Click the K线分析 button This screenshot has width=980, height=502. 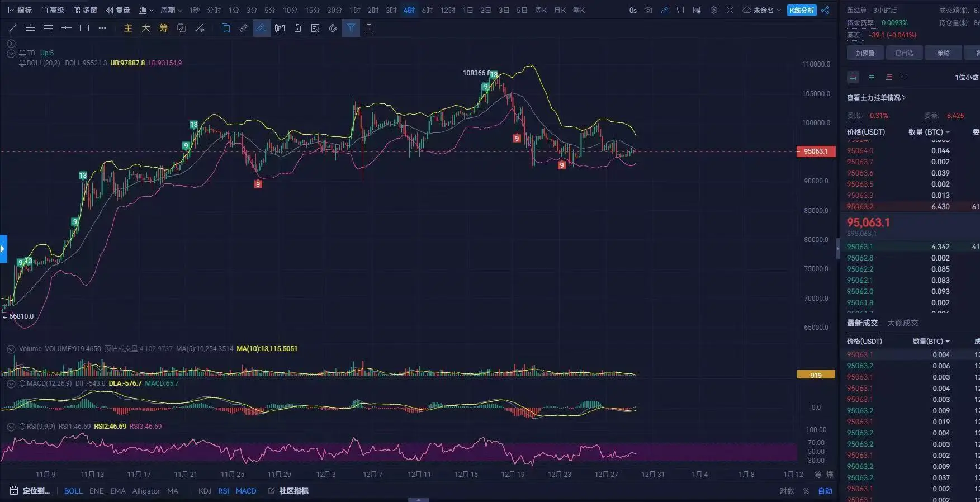click(x=802, y=10)
